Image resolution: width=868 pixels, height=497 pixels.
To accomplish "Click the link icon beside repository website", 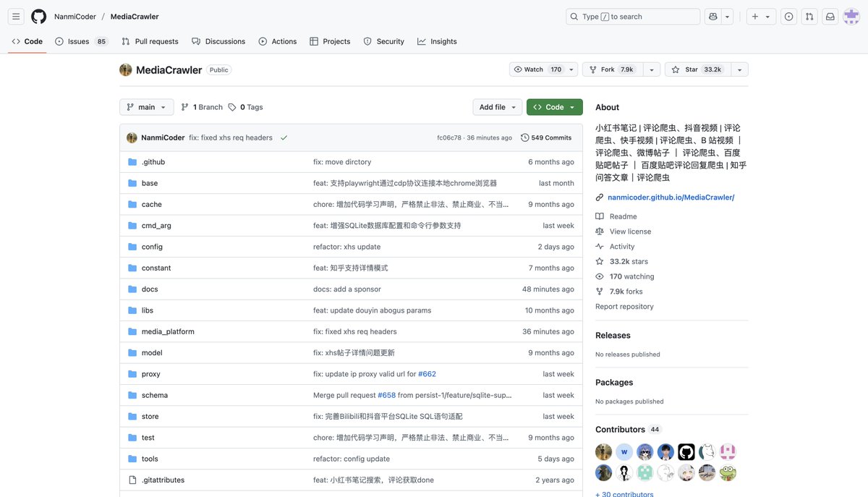I will (x=600, y=197).
